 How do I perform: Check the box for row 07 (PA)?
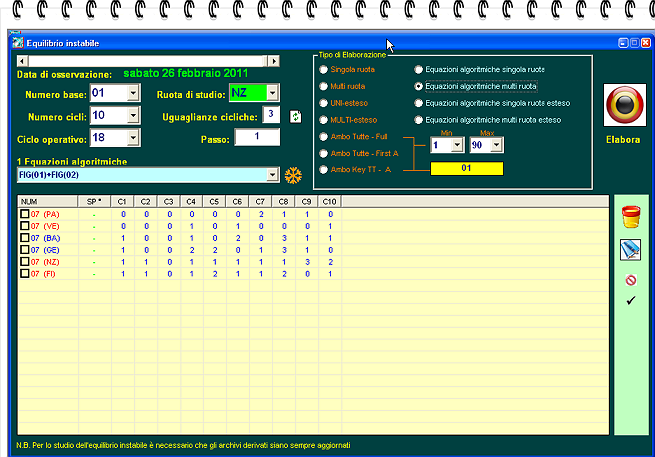pos(25,214)
